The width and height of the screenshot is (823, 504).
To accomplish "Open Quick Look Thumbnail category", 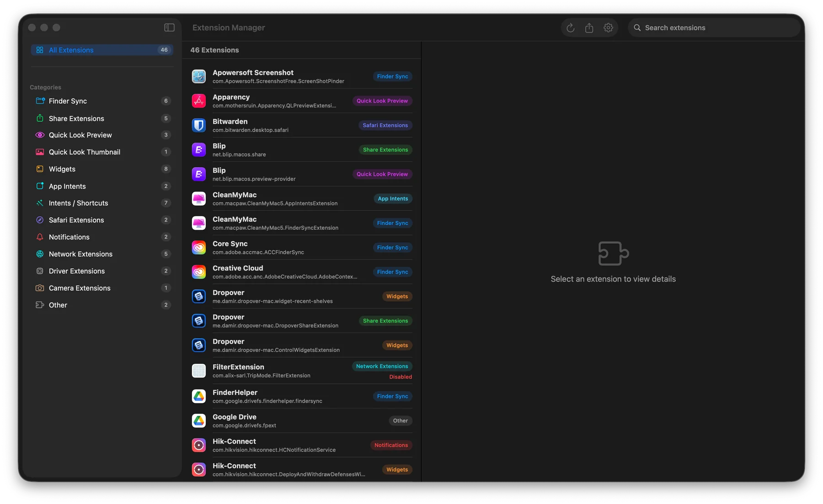I will pyautogui.click(x=102, y=152).
